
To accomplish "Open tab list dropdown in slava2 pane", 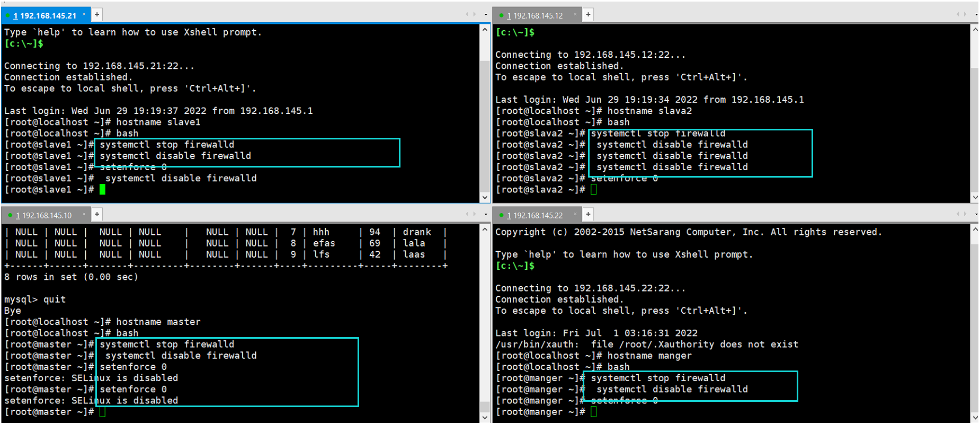I will [976, 15].
